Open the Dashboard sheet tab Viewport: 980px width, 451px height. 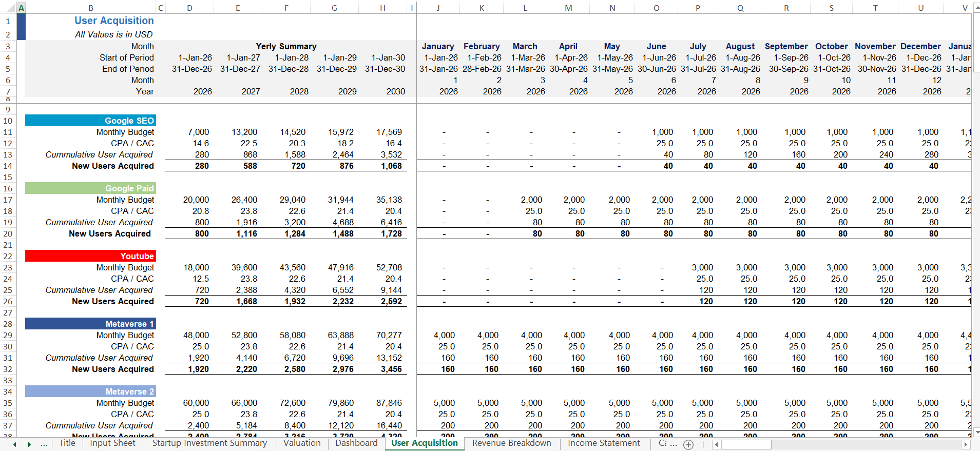click(356, 443)
